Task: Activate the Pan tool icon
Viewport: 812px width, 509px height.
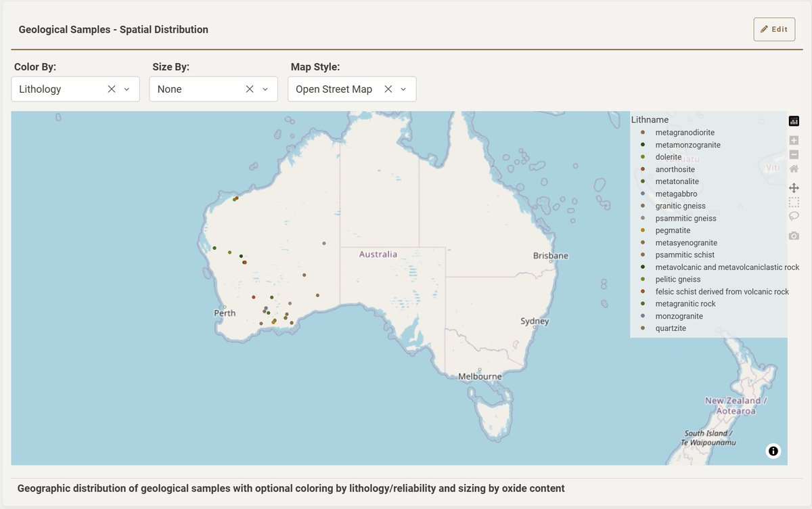Action: tap(794, 187)
